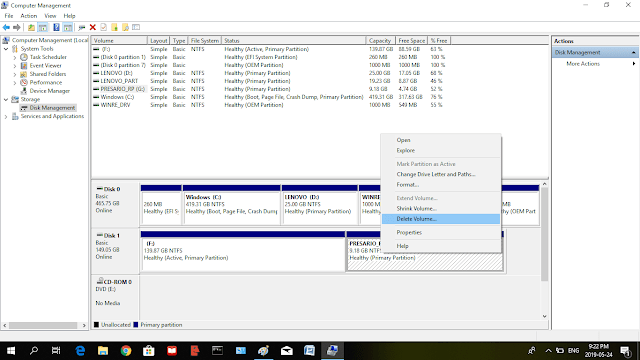
Task: Select the WINRE_DRV volume row
Action: (x=269, y=105)
